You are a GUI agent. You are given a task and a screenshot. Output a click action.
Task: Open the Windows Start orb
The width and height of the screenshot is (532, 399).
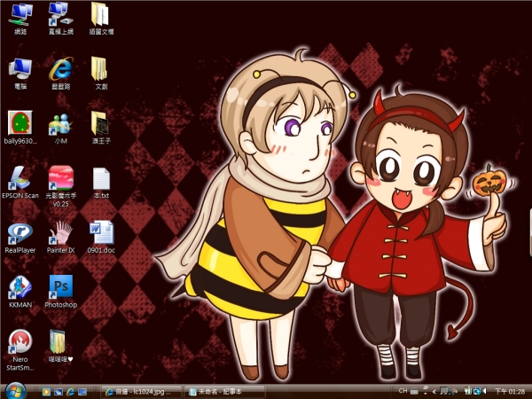16,392
